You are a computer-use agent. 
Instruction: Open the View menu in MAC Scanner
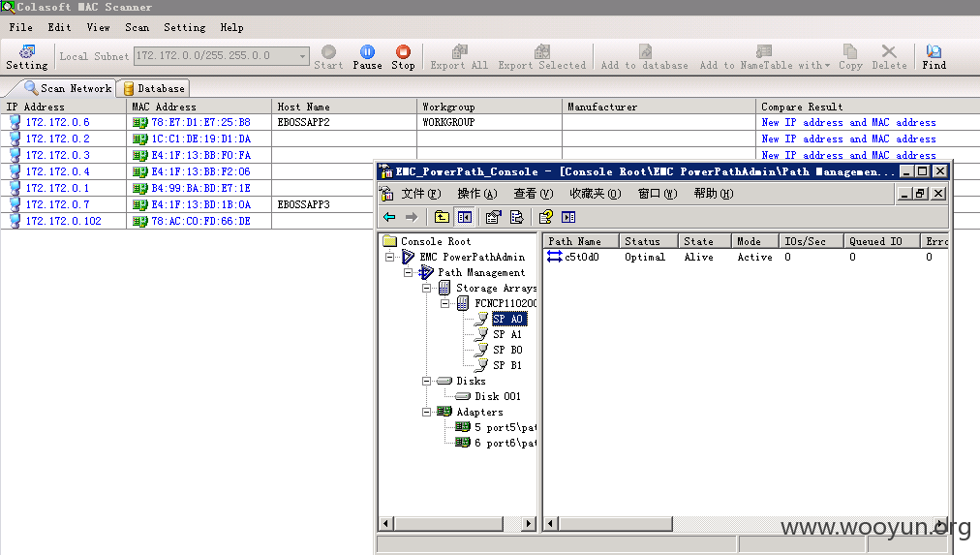[98, 27]
